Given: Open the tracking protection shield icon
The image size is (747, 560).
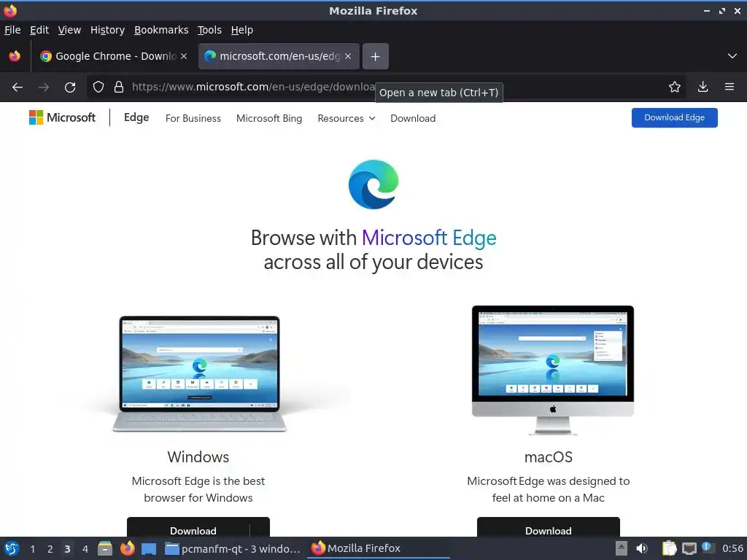Looking at the screenshot, I should 98,87.
